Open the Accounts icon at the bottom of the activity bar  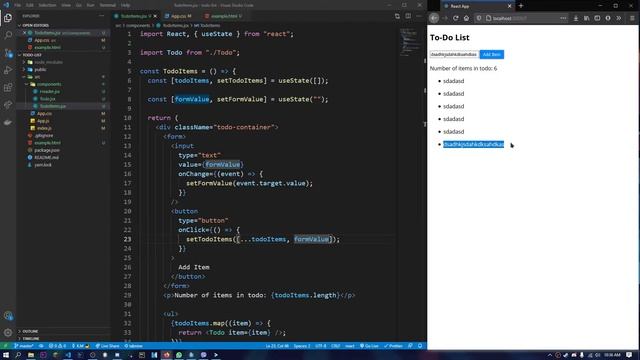[x=8, y=316]
